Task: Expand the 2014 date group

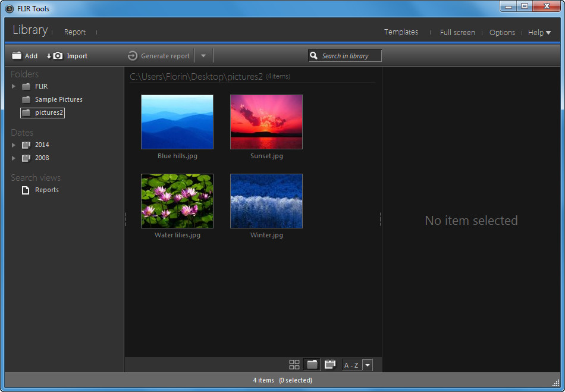Action: 14,145
